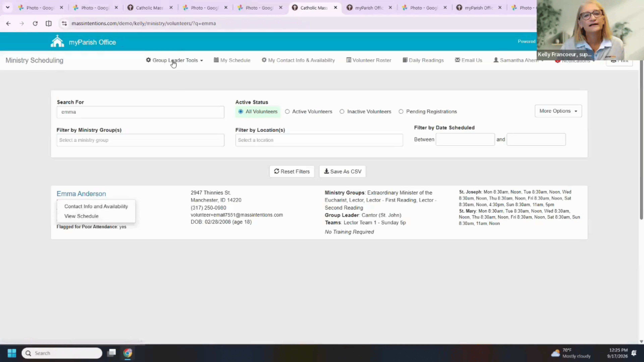Choose Contact Info and Availability from popup menu
Viewport: 644px width, 362px height.
tap(96, 206)
